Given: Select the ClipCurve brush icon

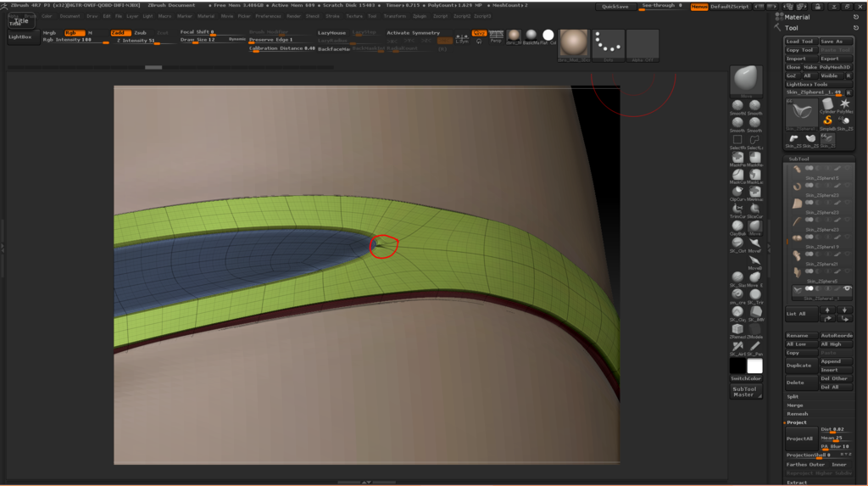Looking at the screenshot, I should coord(737,193).
